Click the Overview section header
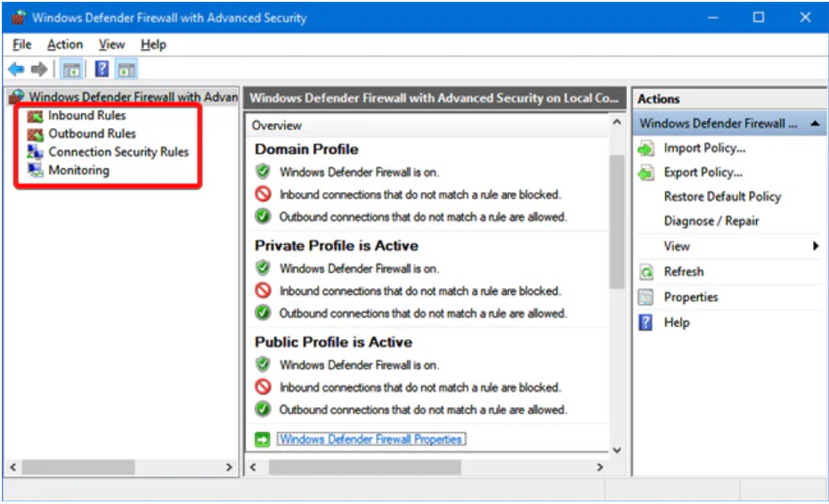Image resolution: width=829 pixels, height=504 pixels. pyautogui.click(x=427, y=126)
